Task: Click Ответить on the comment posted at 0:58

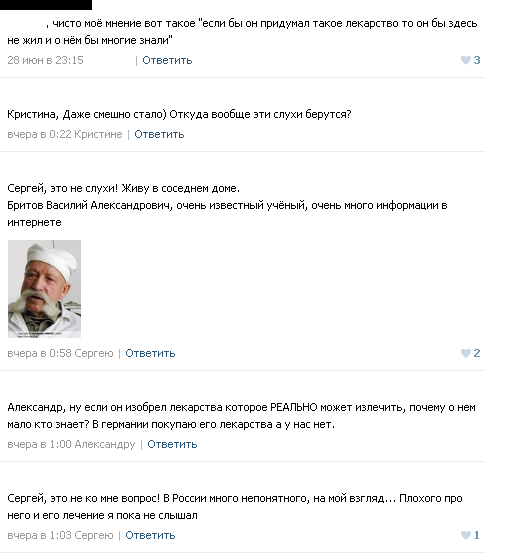Action: click(x=150, y=353)
